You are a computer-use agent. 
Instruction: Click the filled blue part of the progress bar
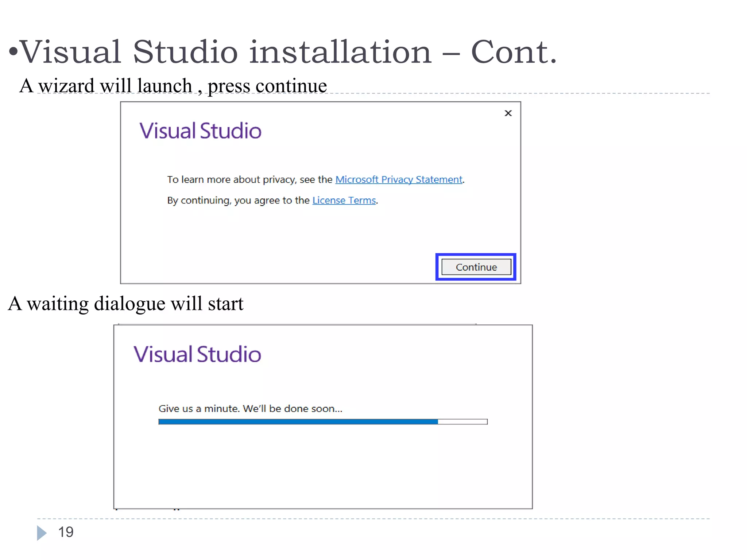click(298, 422)
